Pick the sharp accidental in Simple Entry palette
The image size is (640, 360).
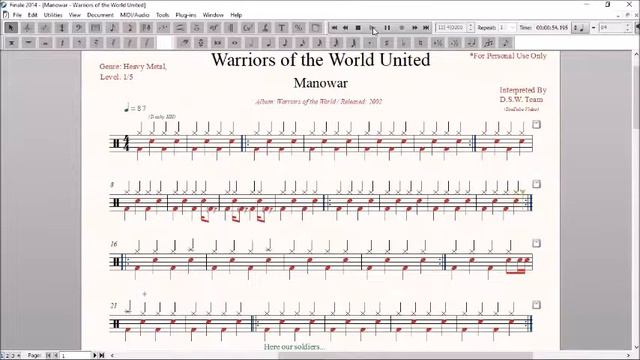pyautogui.click(x=387, y=42)
